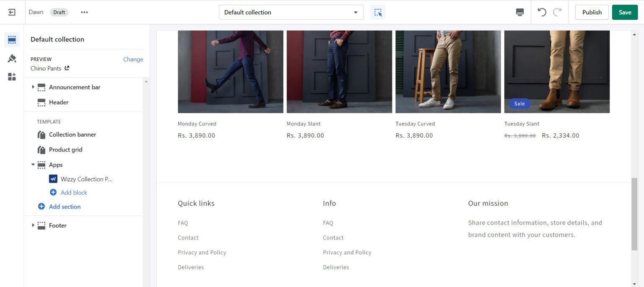Open the Default collection dropdown
The image size is (644, 287).
291,12
